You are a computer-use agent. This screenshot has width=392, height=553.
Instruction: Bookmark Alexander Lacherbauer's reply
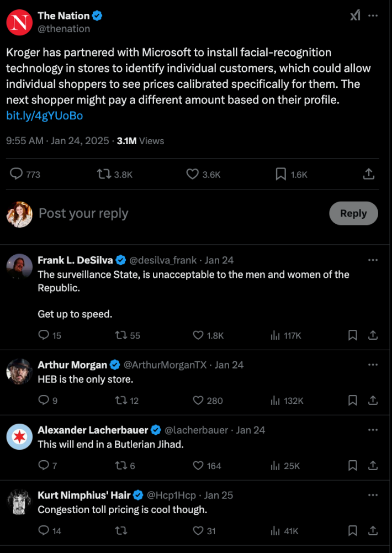353,466
